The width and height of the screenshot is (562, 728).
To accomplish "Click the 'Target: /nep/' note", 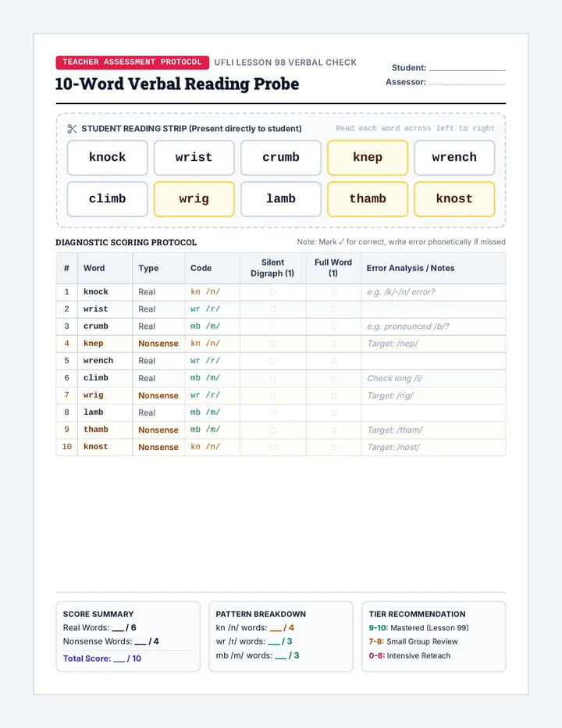I will (x=393, y=344).
